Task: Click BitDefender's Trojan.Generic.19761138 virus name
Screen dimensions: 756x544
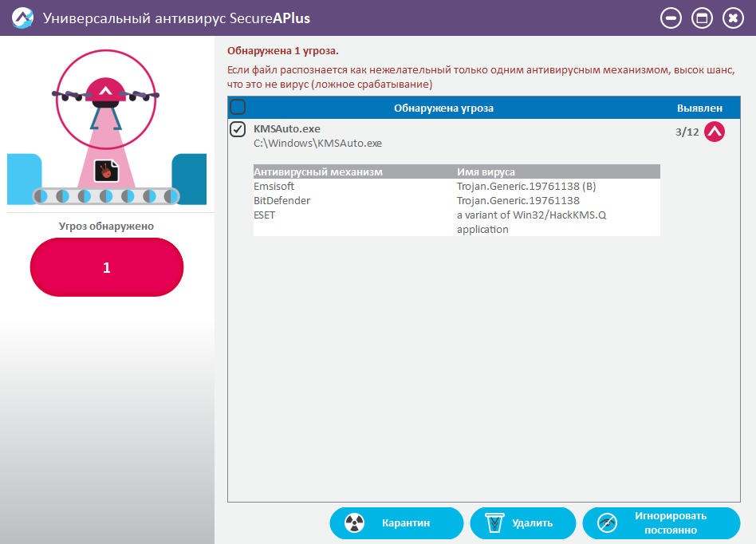Action: pyautogui.click(x=518, y=201)
